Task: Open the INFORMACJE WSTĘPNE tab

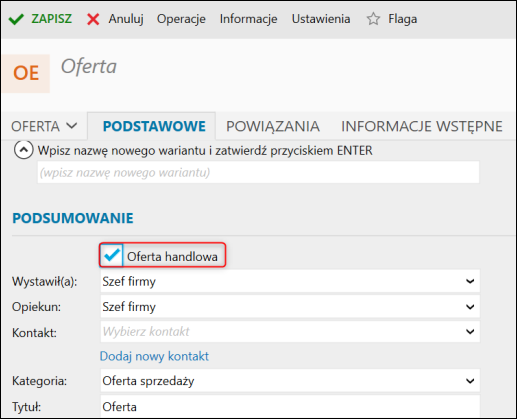Action: 422,126
